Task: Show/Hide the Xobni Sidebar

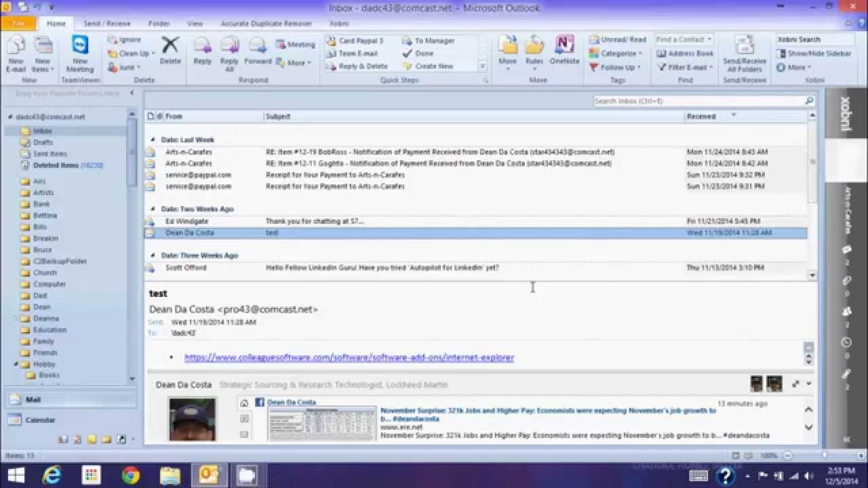Action: coord(814,54)
